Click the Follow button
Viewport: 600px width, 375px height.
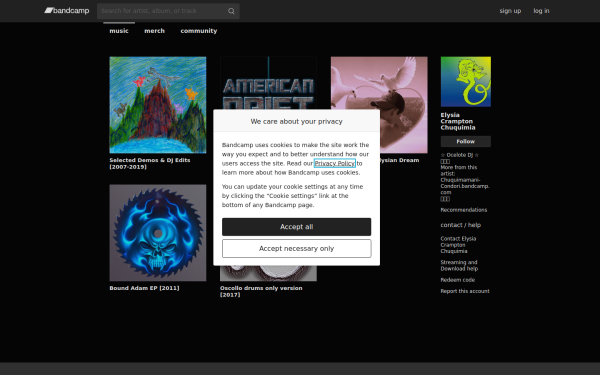[x=466, y=141]
